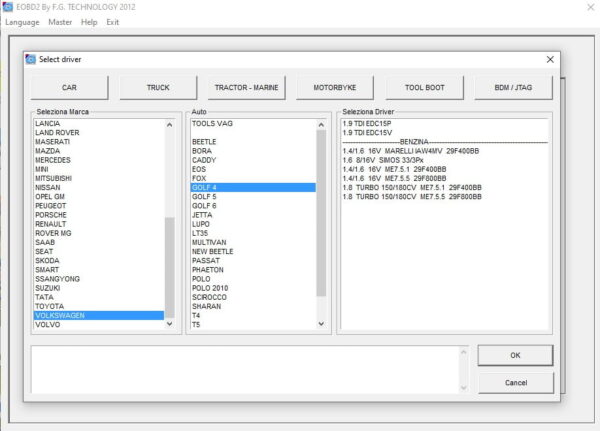
Task: Choose GOLF 5 model
Action: pos(253,197)
